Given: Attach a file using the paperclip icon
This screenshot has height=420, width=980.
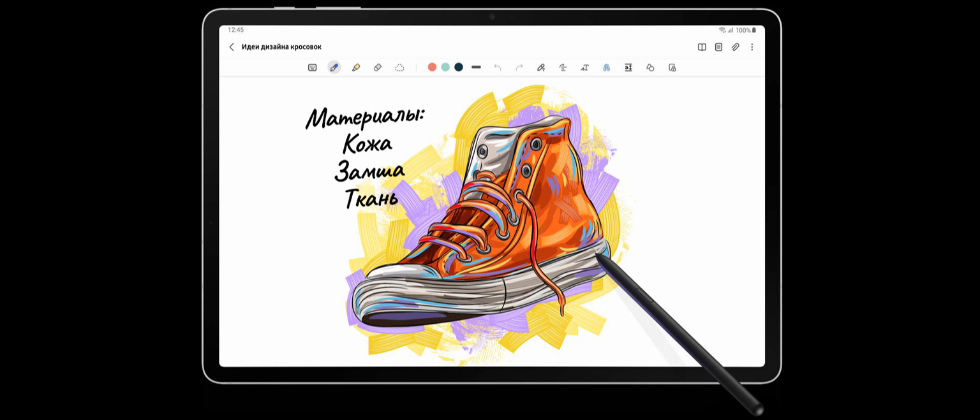Looking at the screenshot, I should pos(736,47).
